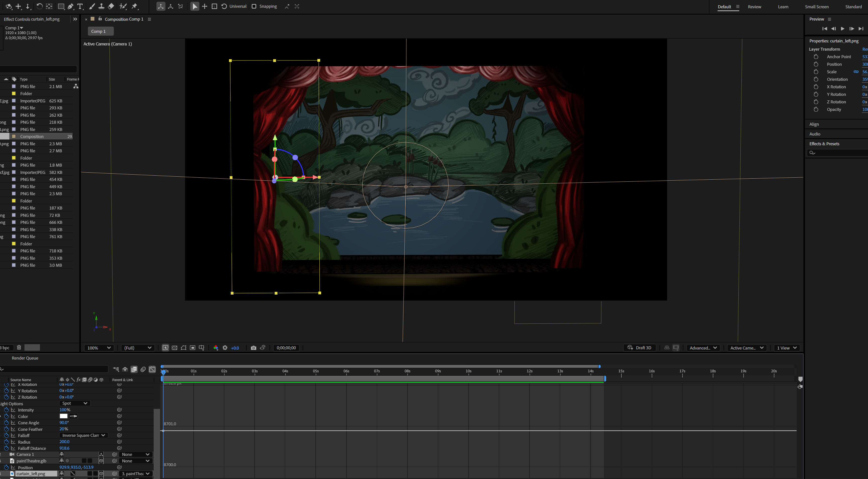
Task: Click the light Color white swatch
Action: (63, 416)
